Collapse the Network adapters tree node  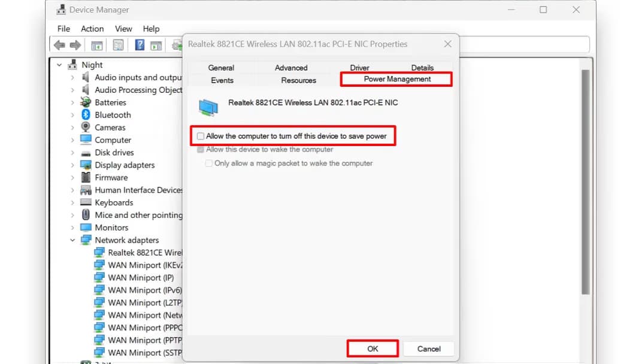[x=72, y=240]
